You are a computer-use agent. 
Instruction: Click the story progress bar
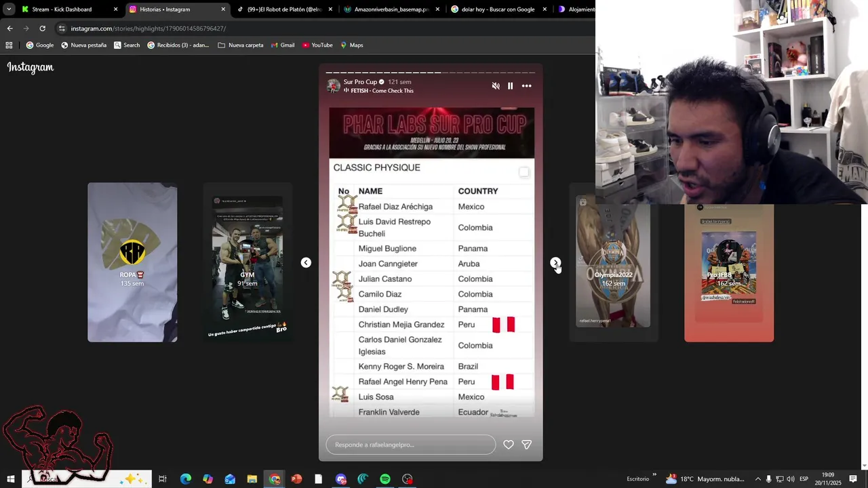[431, 73]
